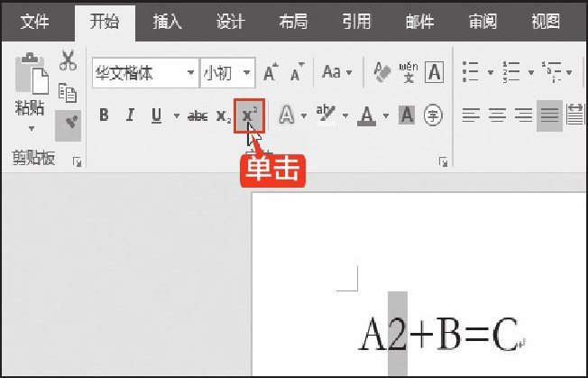588x378 pixels.
Task: Expand the Bullets dropdown arrow
Action: tap(490, 72)
